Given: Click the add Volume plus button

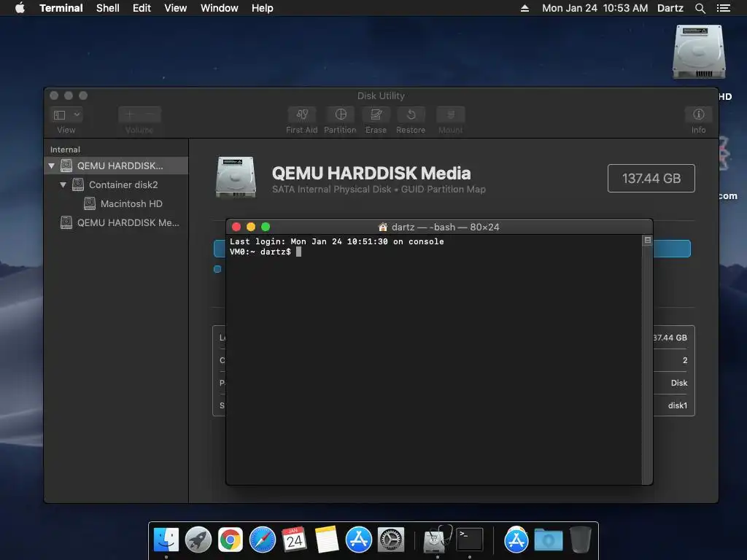Looking at the screenshot, I should tap(129, 114).
